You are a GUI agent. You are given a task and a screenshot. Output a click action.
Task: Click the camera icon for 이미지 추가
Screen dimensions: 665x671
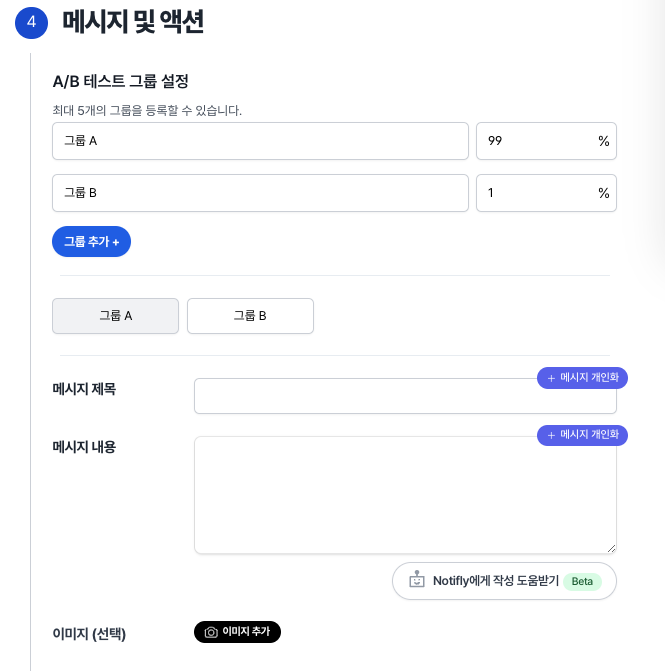211,632
